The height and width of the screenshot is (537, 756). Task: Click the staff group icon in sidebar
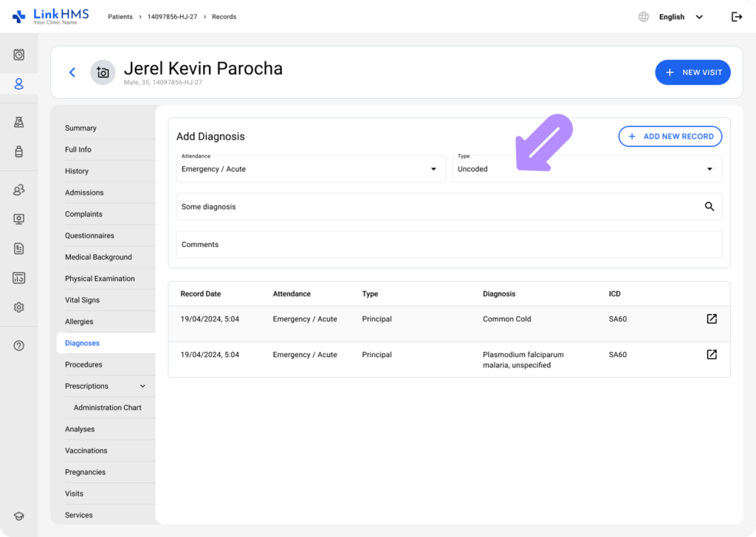[18, 190]
